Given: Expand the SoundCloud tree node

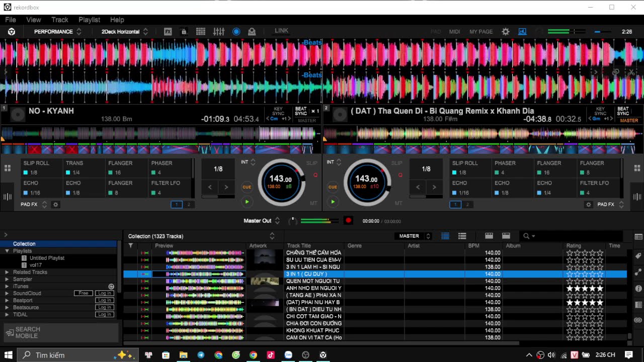Looking at the screenshot, I should tap(7, 293).
